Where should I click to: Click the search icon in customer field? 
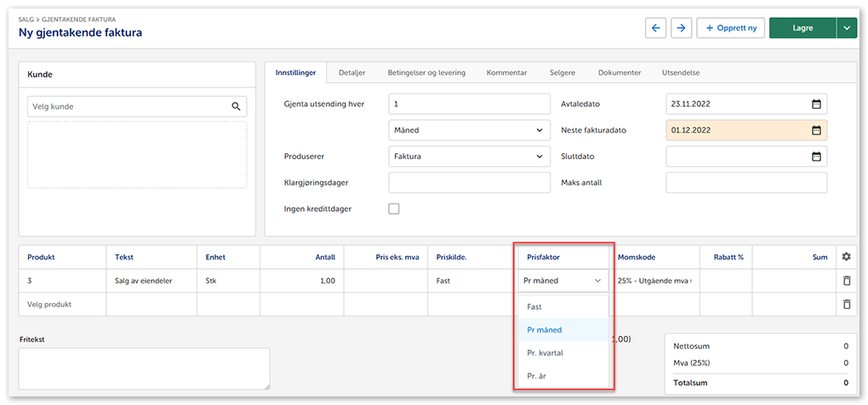point(236,107)
